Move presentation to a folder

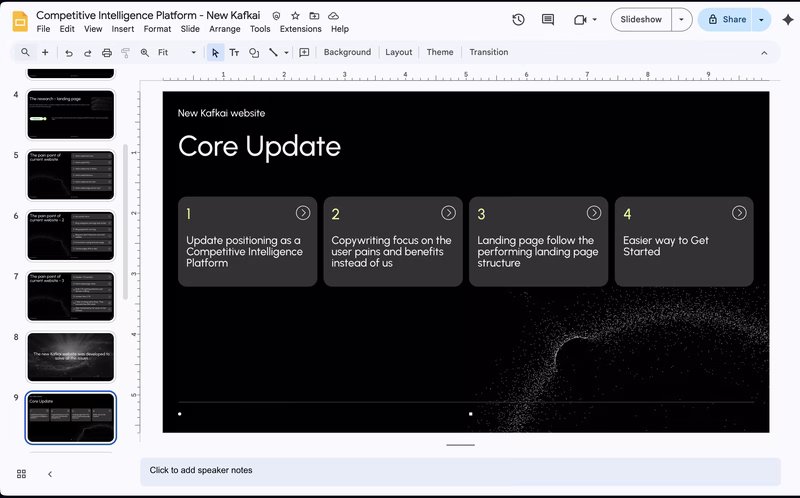point(314,16)
